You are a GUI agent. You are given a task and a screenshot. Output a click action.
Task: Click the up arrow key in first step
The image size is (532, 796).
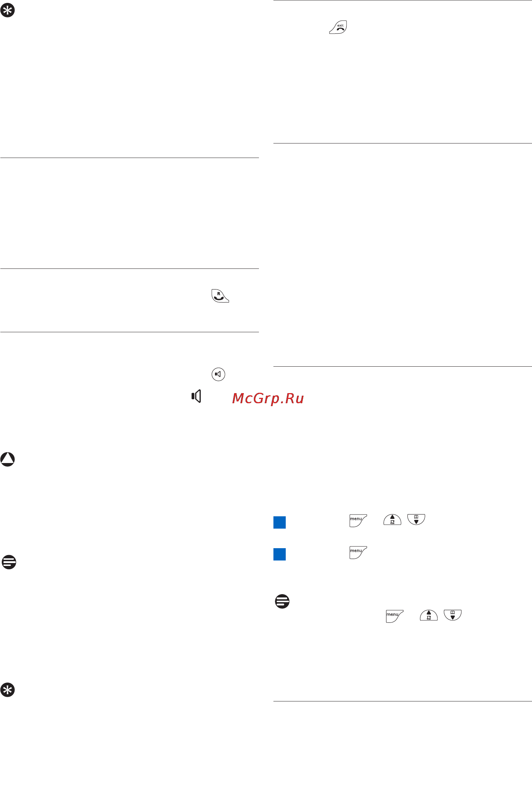click(393, 520)
